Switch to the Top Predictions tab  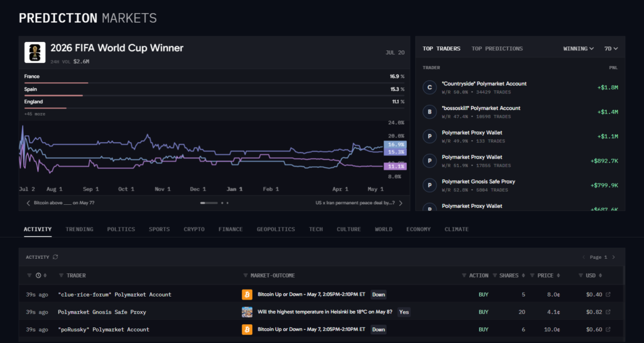point(497,48)
